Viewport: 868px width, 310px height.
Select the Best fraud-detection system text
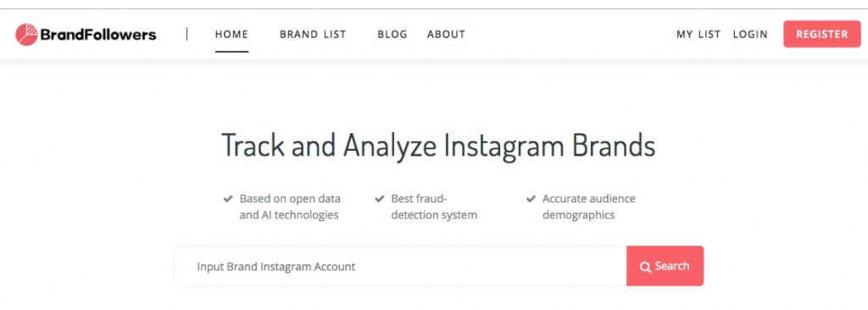click(x=434, y=207)
